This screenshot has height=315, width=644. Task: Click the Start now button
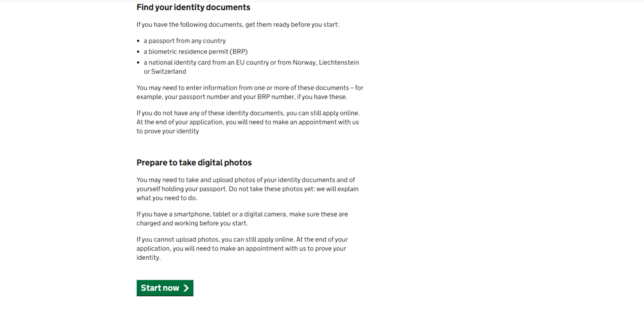pos(164,288)
